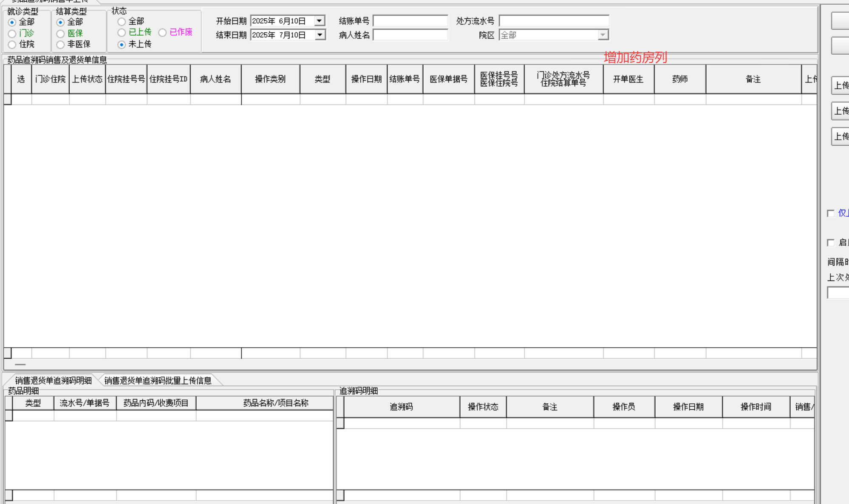This screenshot has width=849, height=504.
Task: Expand the 院区 combo box
Action: 603,35
